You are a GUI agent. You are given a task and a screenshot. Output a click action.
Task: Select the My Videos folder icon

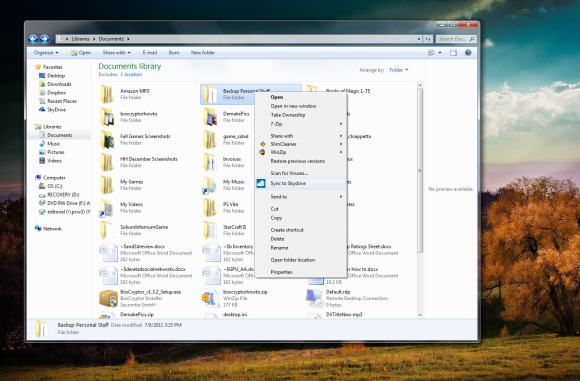107,208
